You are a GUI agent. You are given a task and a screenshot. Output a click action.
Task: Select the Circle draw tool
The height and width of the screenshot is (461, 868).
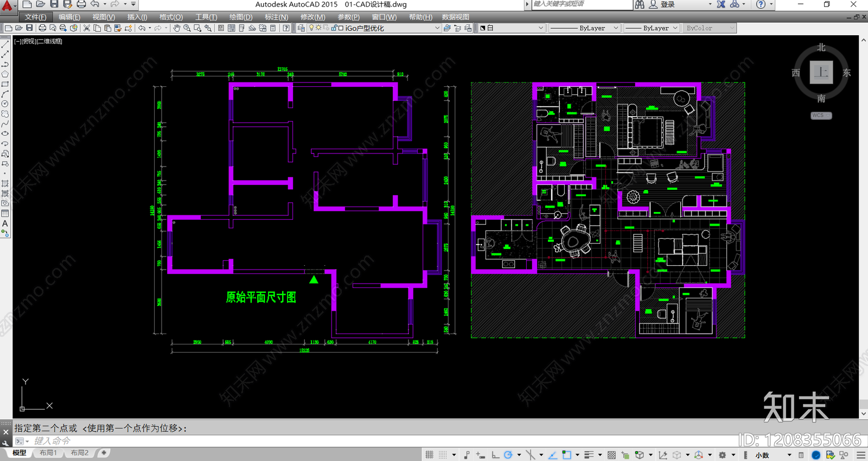[x=5, y=104]
